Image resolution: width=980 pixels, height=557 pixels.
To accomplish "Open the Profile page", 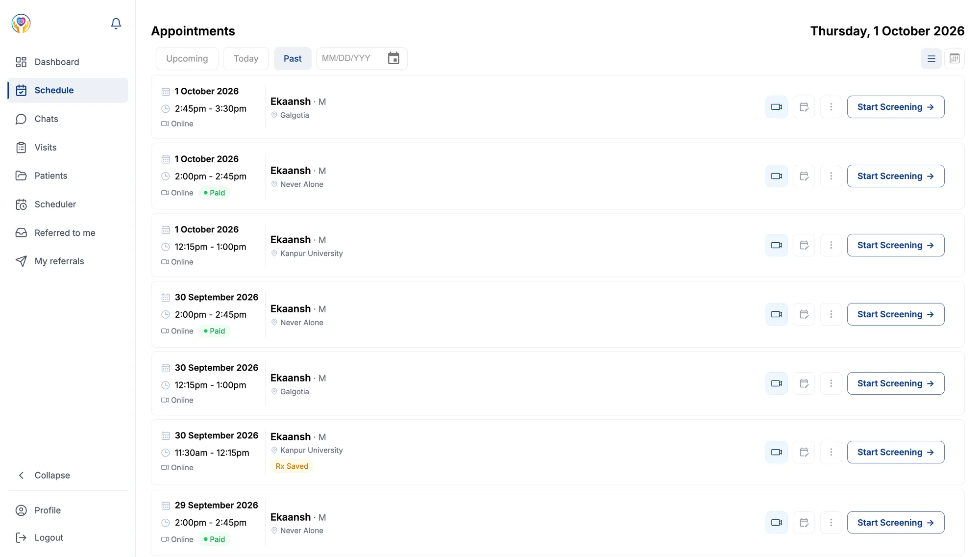I will (x=68, y=510).
